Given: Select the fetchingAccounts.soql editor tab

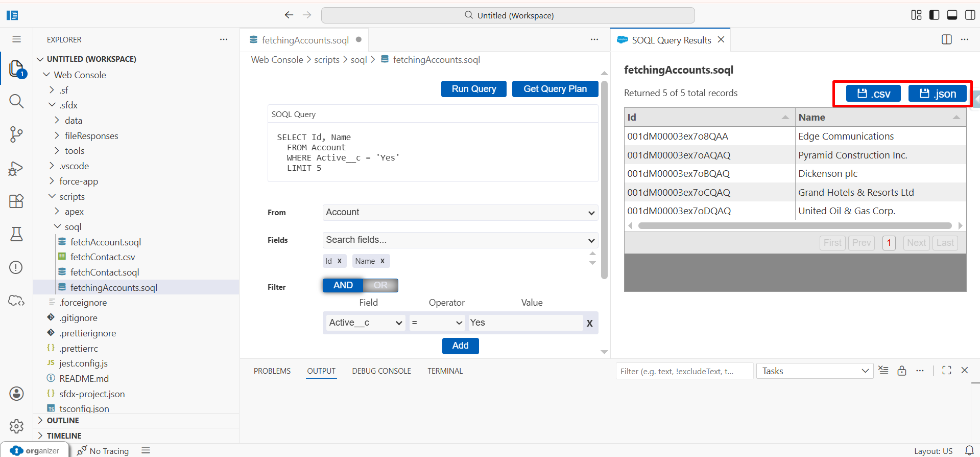Looking at the screenshot, I should click(305, 39).
